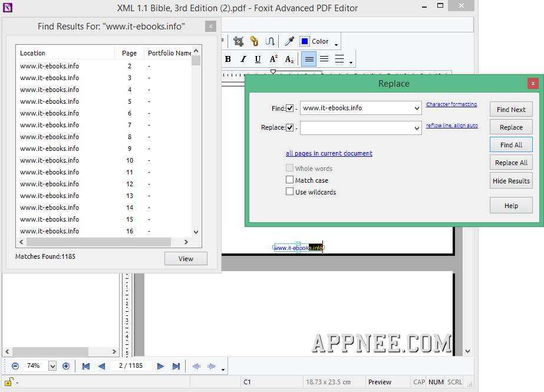Apply Superscript formatting

point(273,59)
